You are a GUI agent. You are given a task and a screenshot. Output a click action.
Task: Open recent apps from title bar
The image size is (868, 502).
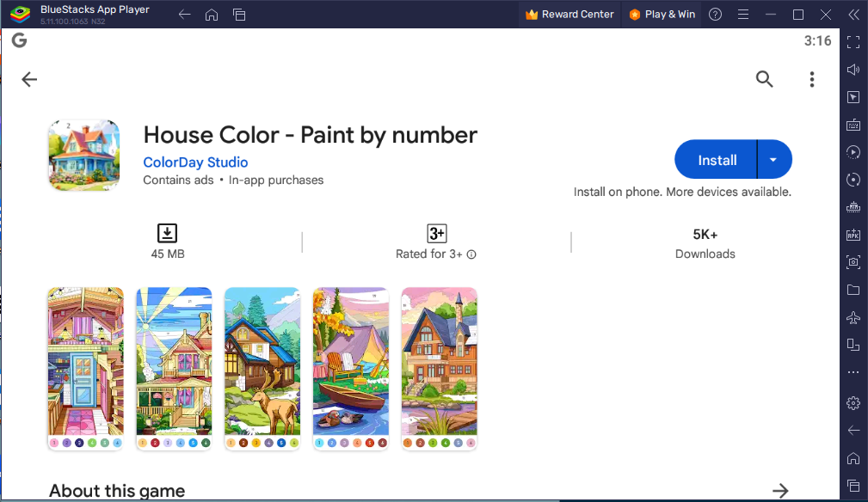239,15
